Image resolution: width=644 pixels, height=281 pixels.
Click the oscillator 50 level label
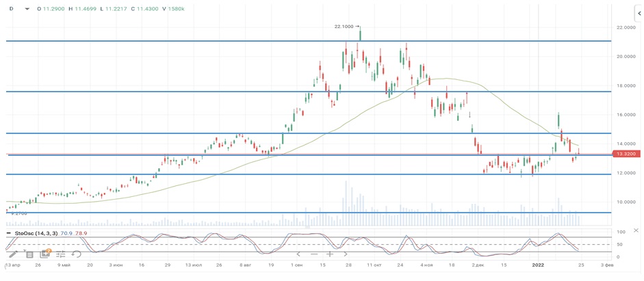tap(619, 245)
